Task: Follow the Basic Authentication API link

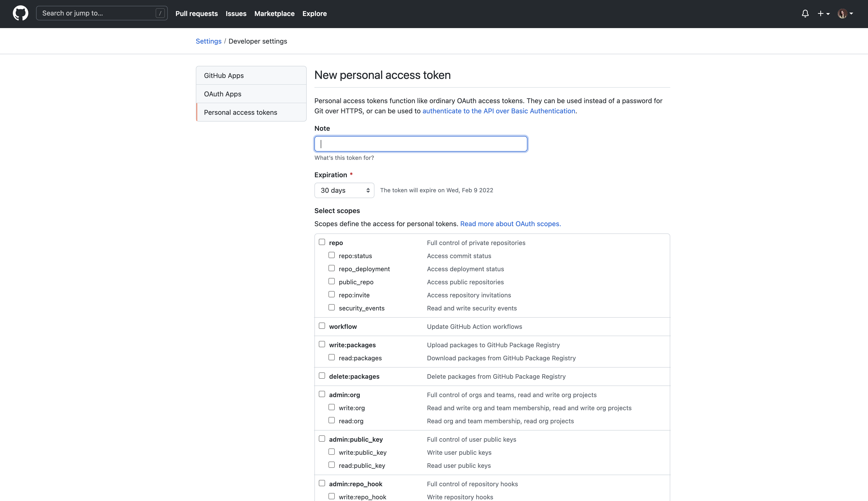Action: point(499,111)
